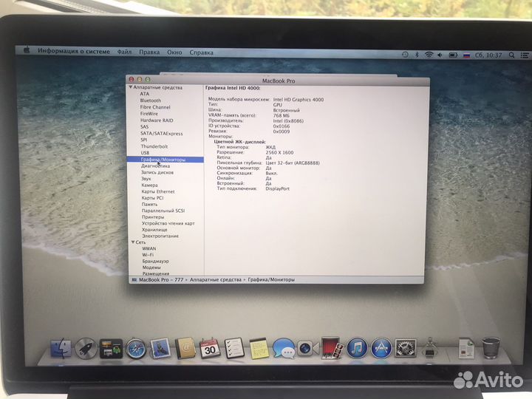Image resolution: width=532 pixels, height=399 pixels.
Task: Open Mail stamp icon in Dock
Action: tap(160, 348)
